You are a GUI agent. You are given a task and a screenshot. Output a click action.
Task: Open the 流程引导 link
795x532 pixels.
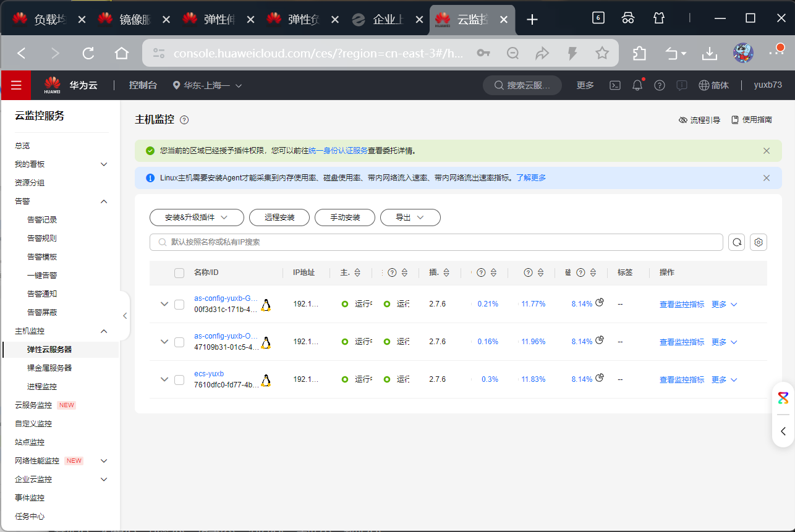700,120
